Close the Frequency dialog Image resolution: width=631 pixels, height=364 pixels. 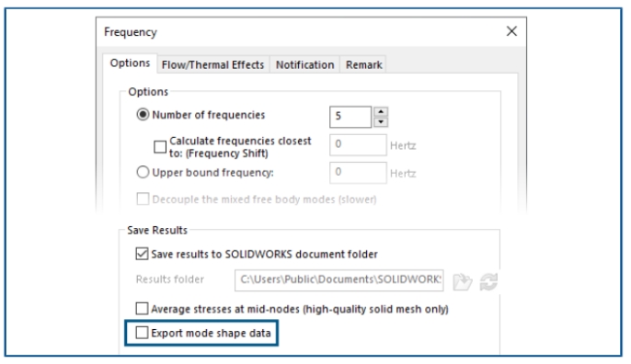pyautogui.click(x=511, y=31)
